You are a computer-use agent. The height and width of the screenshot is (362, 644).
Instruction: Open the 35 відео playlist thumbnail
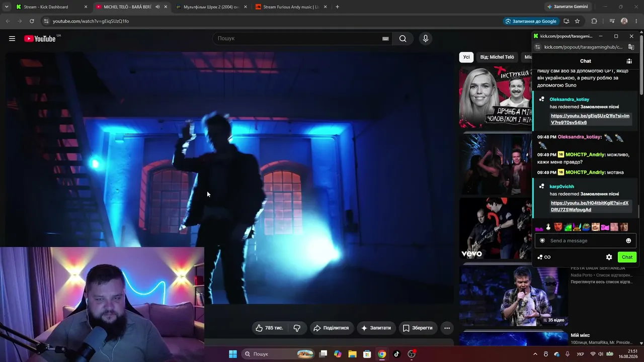(514, 296)
